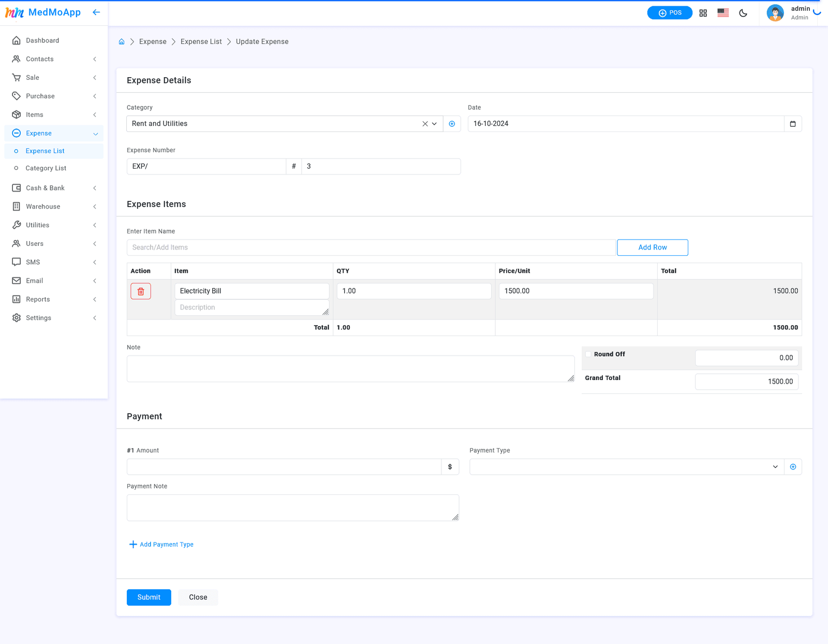The height and width of the screenshot is (644, 828).
Task: Click the US flag language icon
Action: [723, 13]
